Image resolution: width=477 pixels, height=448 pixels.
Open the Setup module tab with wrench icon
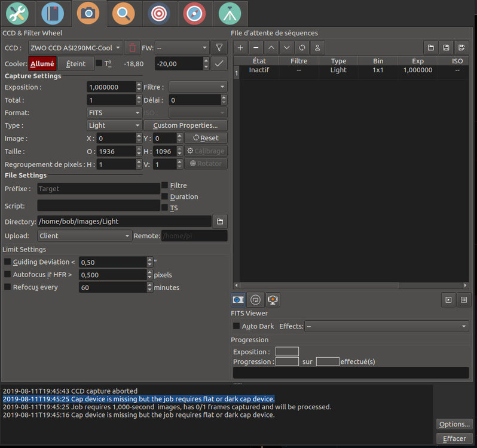pyautogui.click(x=17, y=13)
